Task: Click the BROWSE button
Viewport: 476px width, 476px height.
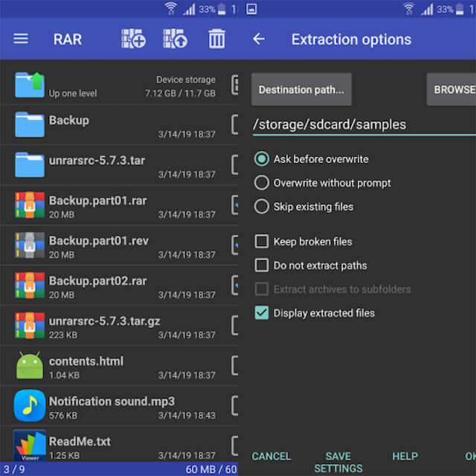Action: 451,89
